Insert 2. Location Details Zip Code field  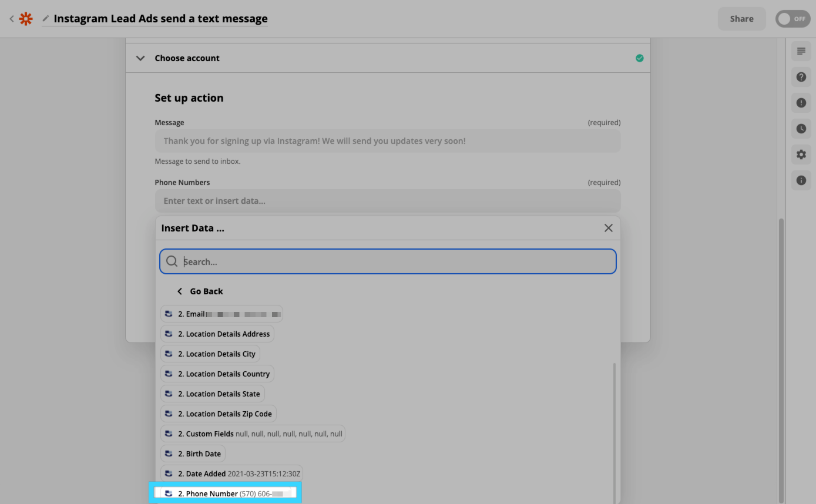pos(219,414)
